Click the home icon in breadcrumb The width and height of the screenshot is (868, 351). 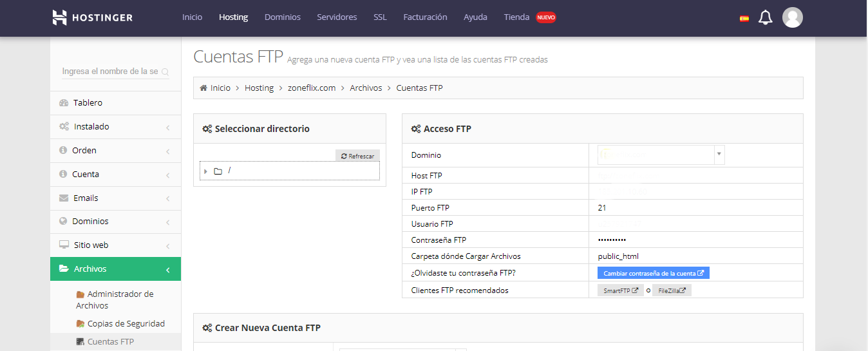(203, 88)
